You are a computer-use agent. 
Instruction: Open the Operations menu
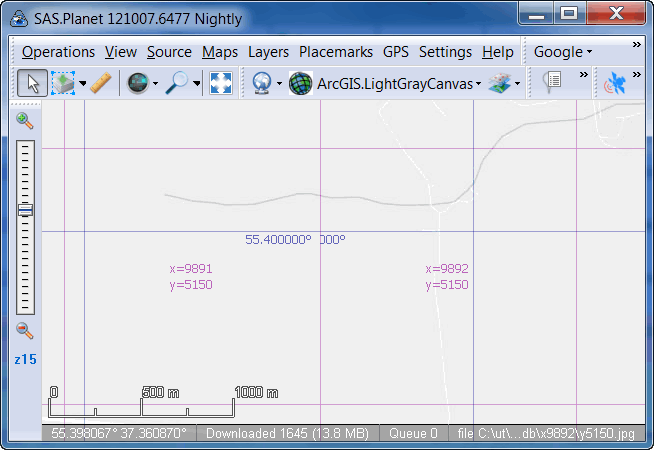pyautogui.click(x=58, y=52)
